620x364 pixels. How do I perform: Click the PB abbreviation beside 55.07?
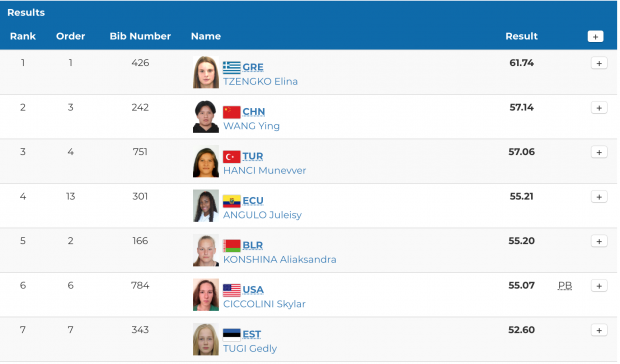[565, 286]
